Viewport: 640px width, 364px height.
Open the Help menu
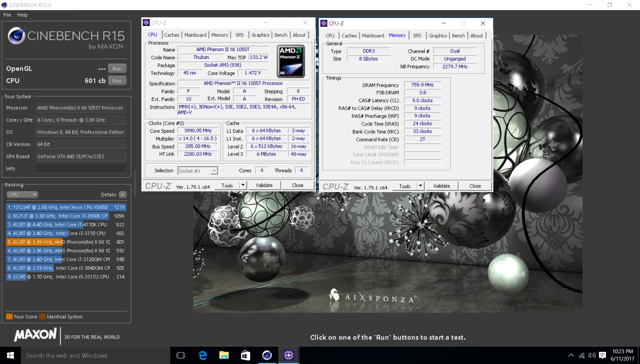(23, 15)
